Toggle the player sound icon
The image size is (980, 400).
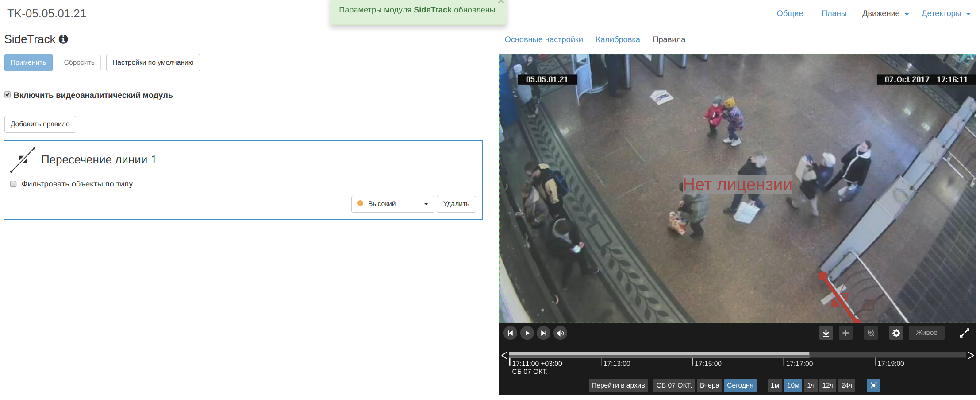560,333
